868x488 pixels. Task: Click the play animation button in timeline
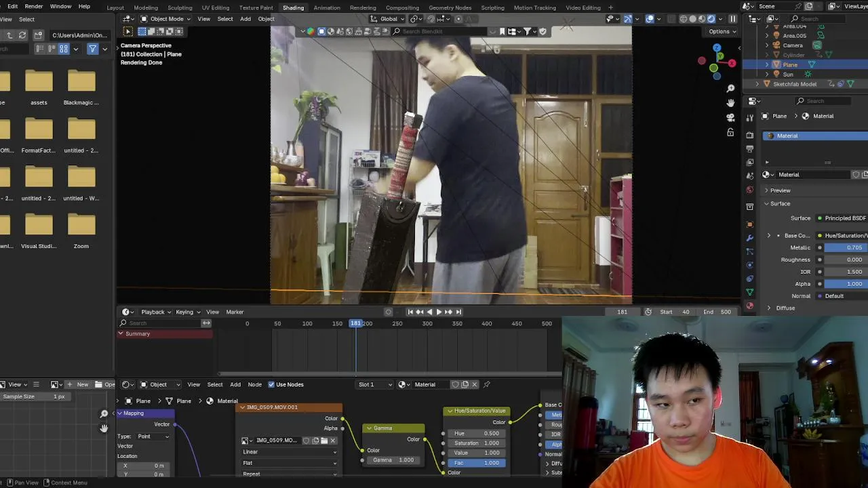439,312
